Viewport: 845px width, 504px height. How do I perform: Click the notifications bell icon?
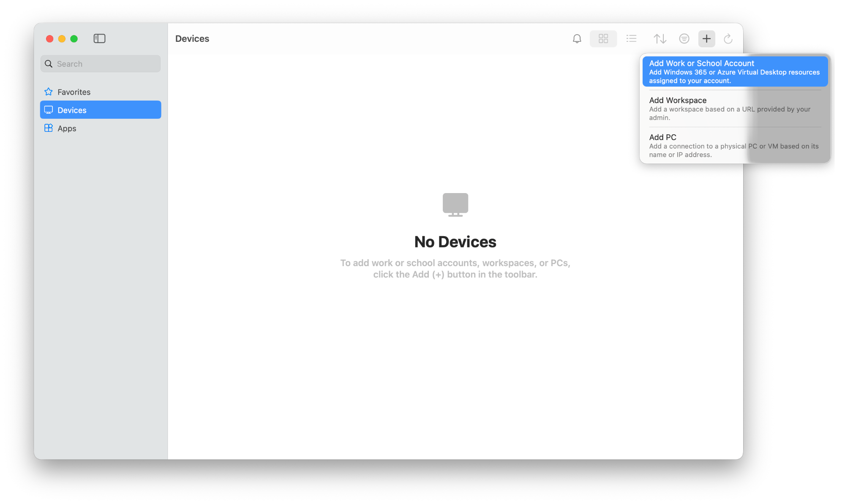[x=577, y=39]
